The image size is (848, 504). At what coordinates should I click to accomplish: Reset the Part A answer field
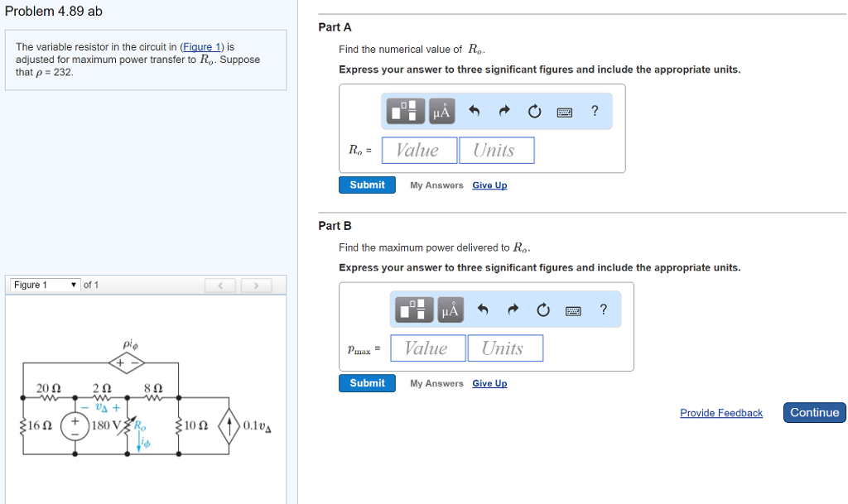point(534,111)
